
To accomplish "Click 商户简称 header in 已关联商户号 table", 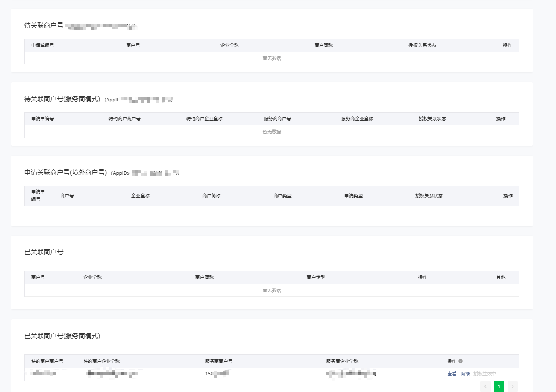I will click(204, 277).
